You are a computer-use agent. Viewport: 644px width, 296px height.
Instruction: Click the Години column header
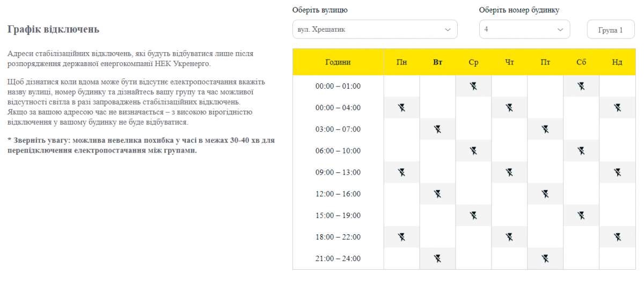coord(338,62)
